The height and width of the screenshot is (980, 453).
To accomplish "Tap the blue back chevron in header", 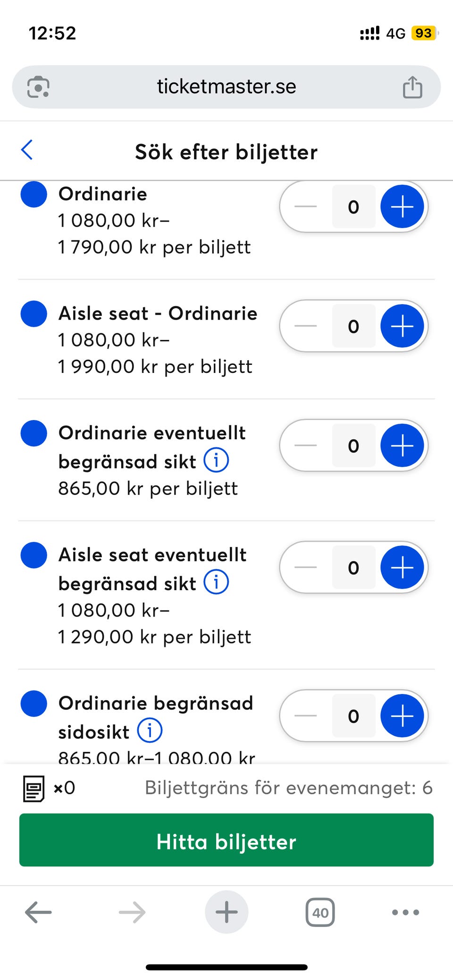I will pyautogui.click(x=27, y=150).
